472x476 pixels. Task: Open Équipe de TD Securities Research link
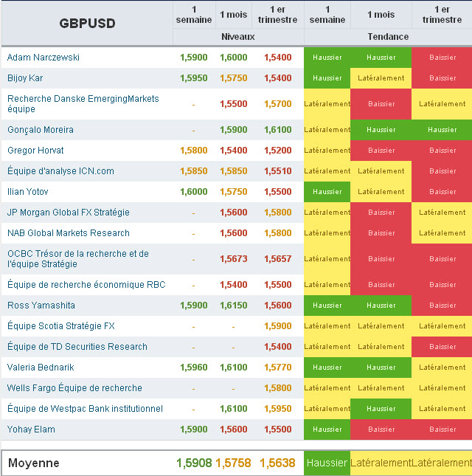coord(77,346)
